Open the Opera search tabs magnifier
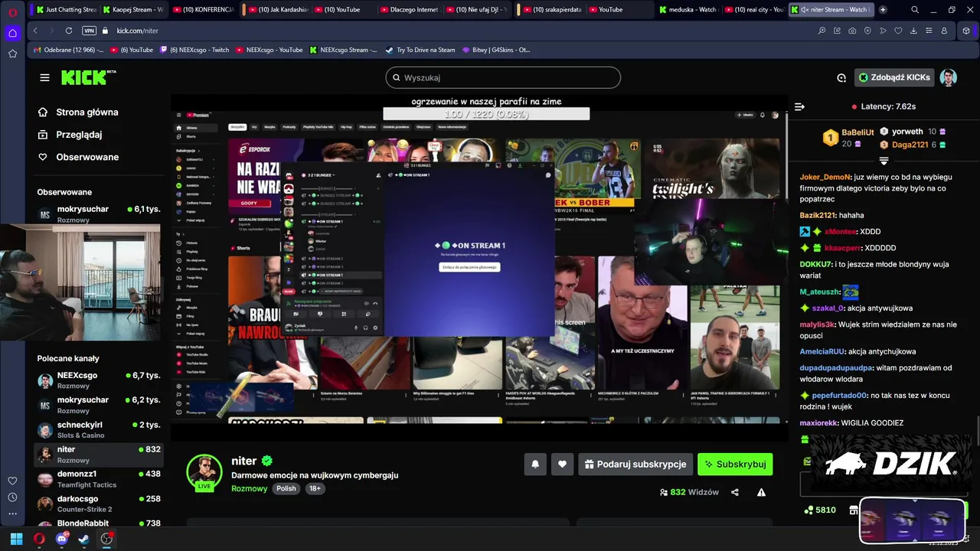The height and width of the screenshot is (551, 980). tap(915, 10)
